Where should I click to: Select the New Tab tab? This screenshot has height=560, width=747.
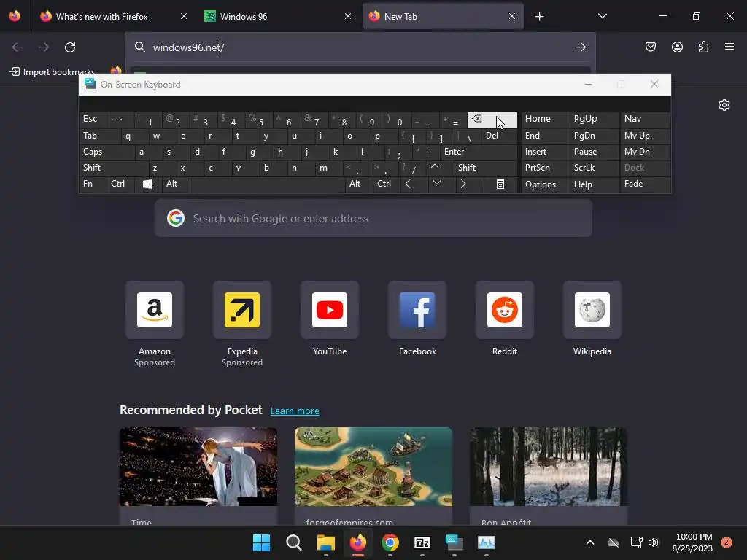click(443, 17)
